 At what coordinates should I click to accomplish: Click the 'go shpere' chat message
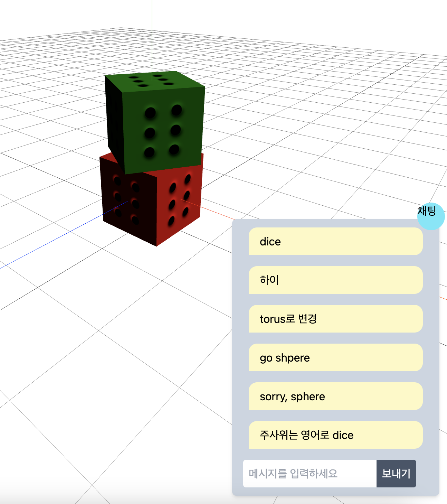coord(335,358)
